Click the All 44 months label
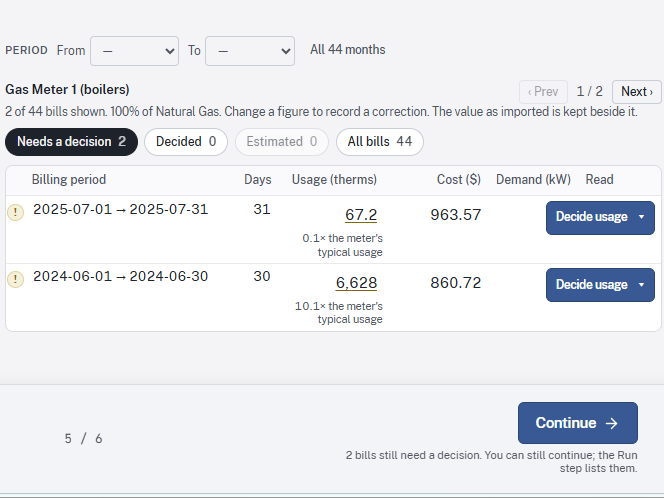The width and height of the screenshot is (664, 498). 348,50
